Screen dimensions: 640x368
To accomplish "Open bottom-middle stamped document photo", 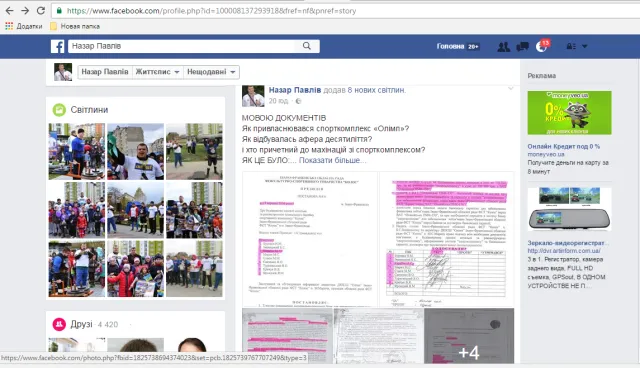I will click(378, 336).
